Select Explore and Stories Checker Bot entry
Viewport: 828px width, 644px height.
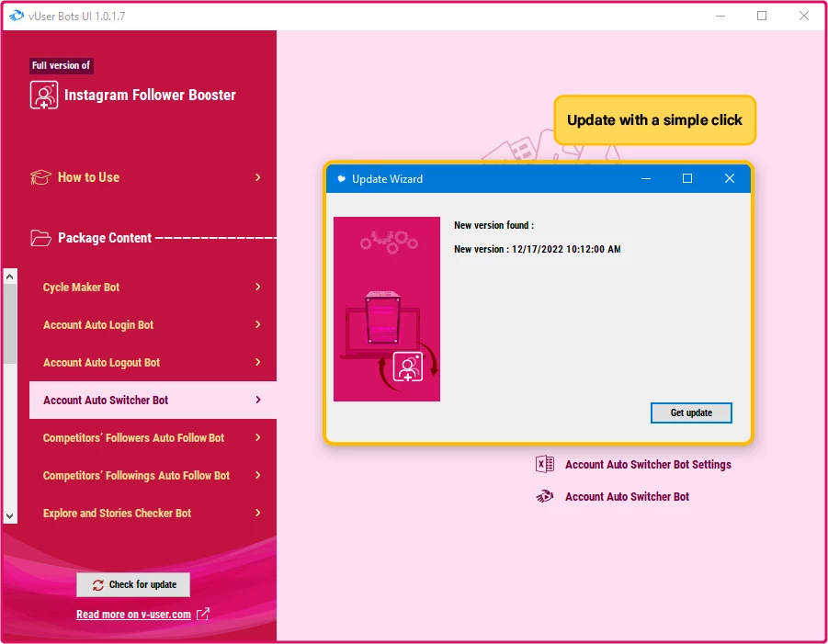(153, 514)
